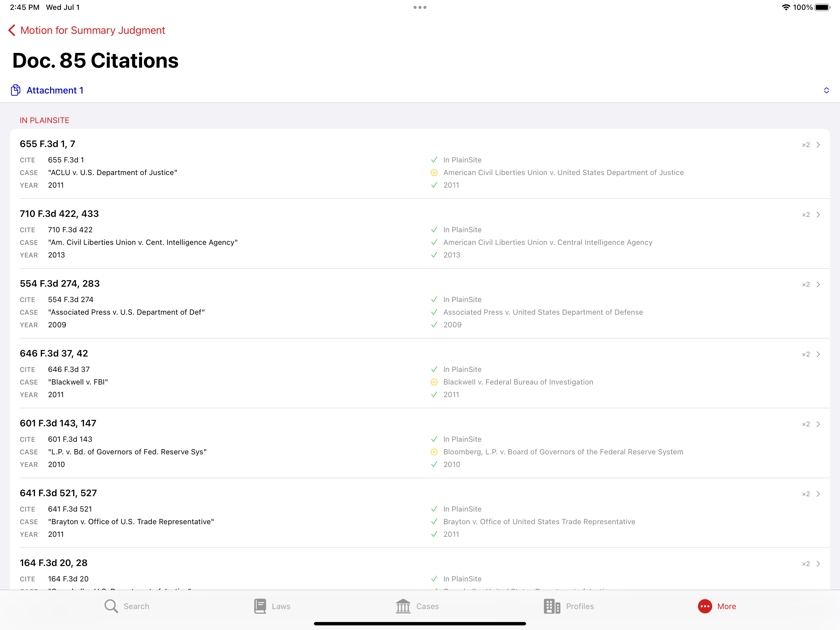Viewport: 840px width, 630px height.
Task: Open the 655 F.3d 1, 7 citation heading
Action: 47,144
